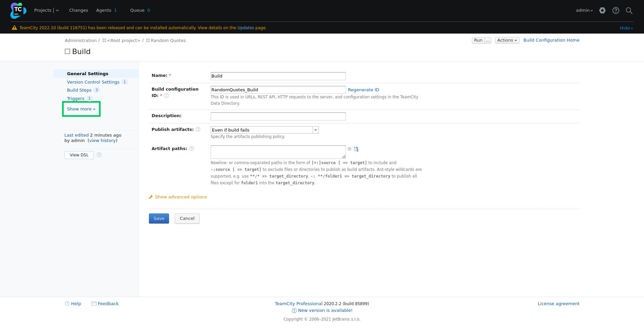
Task: Open the artifact paths file tree icon
Action: [356, 149]
